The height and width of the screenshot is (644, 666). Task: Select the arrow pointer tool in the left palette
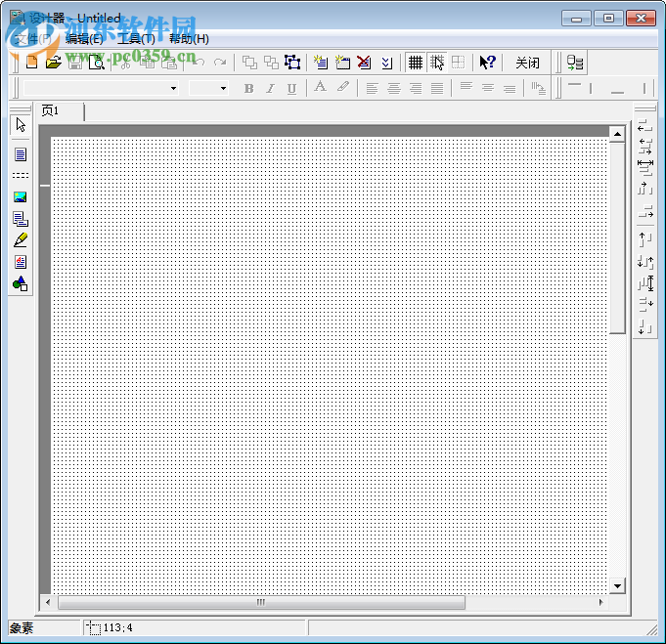tap(21, 125)
